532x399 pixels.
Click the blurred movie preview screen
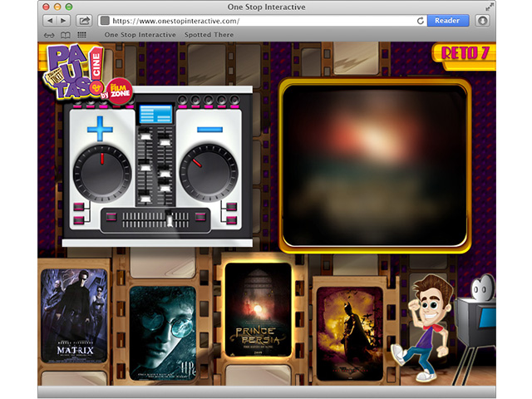[375, 165]
